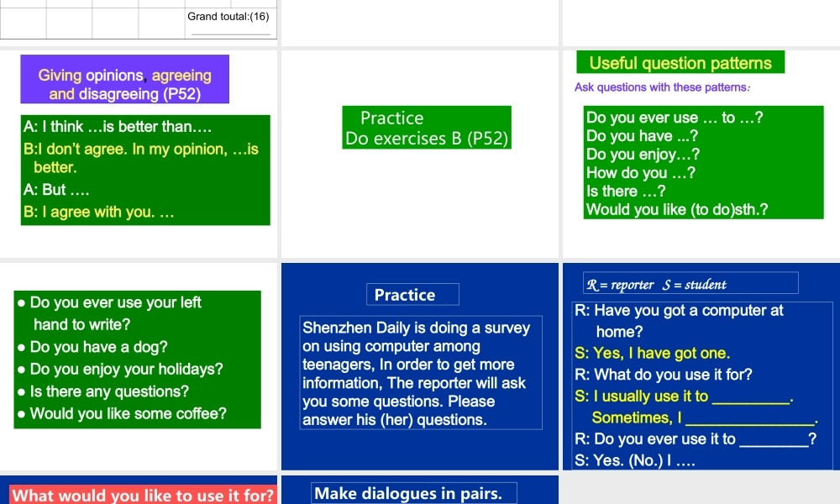
Task: Click the 'Grand toutal:(16)' table cell
Action: click(230, 20)
